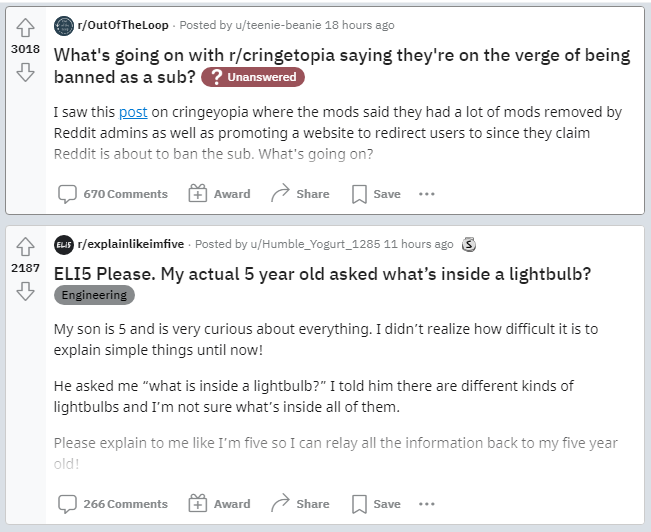The height and width of the screenshot is (532, 651).
Task: Open the silver award badge on lightbulb post
Action: pyautogui.click(x=469, y=244)
